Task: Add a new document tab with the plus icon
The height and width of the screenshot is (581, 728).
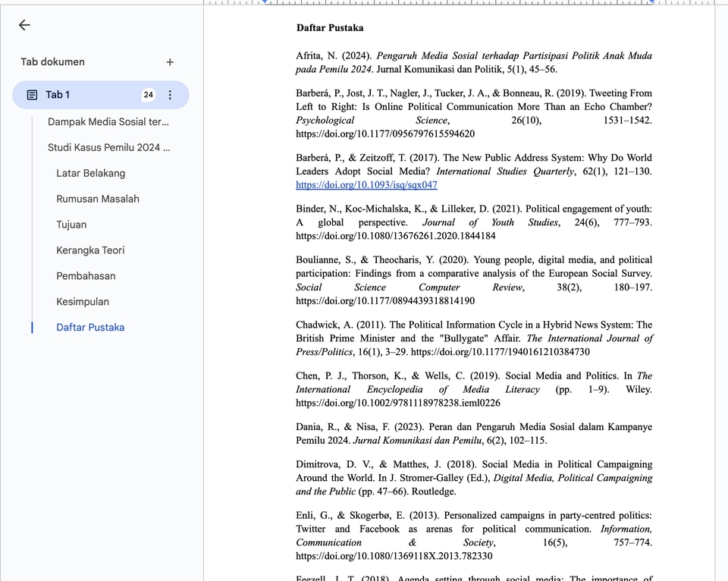Action: point(170,62)
